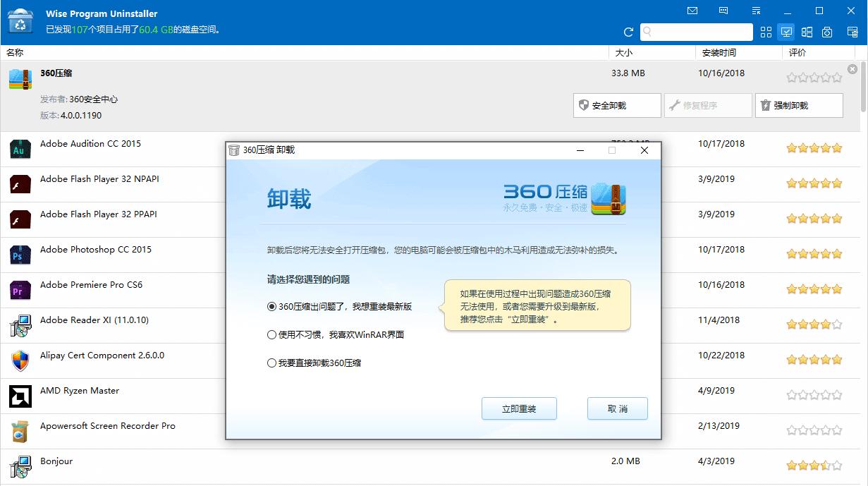Click the refresh list icon
868x486 pixels.
(x=628, y=32)
